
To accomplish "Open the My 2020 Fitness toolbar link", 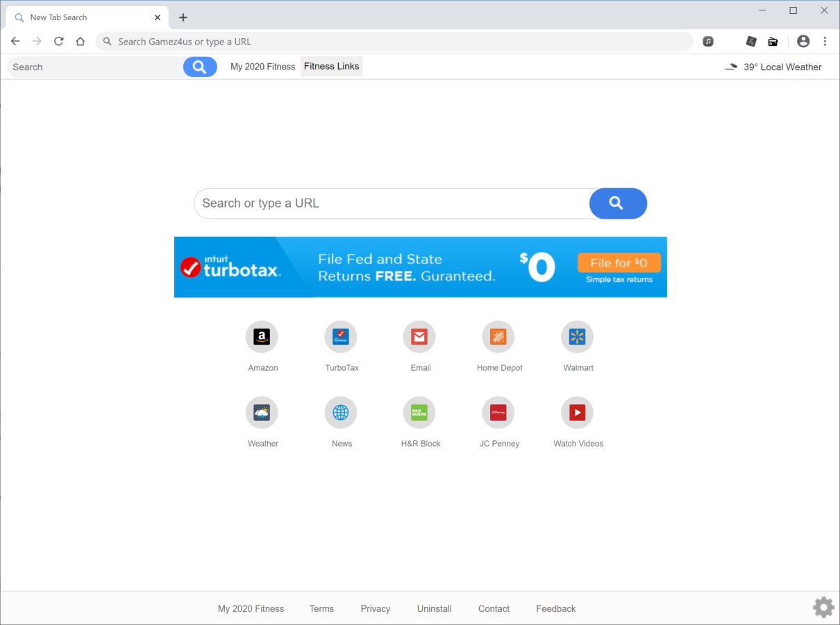I will (262, 67).
